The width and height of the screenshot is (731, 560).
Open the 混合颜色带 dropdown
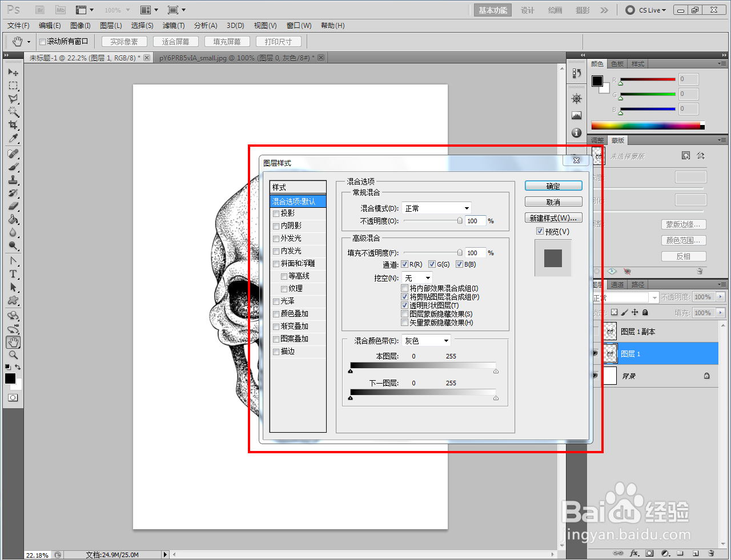pyautogui.click(x=427, y=341)
